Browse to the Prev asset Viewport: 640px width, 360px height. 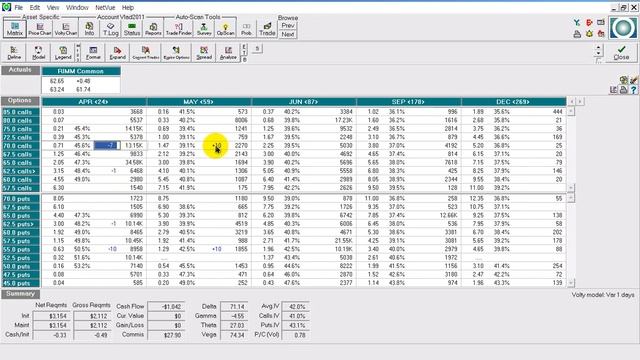288,25
